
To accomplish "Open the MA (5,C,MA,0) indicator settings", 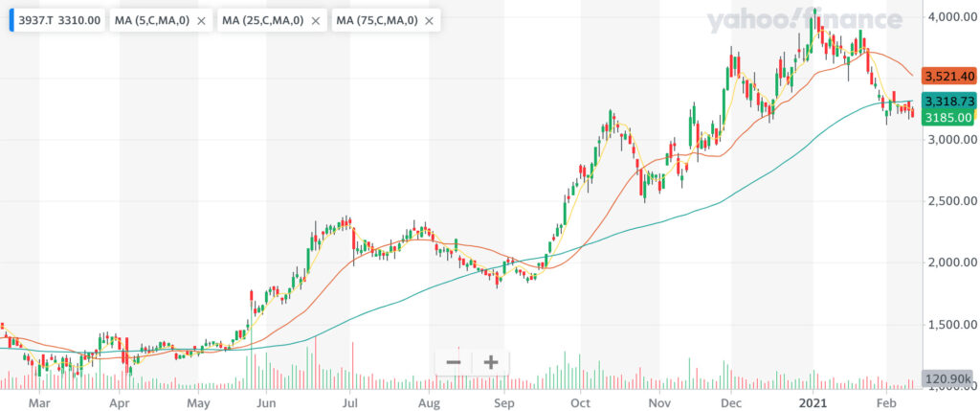I will click(153, 21).
